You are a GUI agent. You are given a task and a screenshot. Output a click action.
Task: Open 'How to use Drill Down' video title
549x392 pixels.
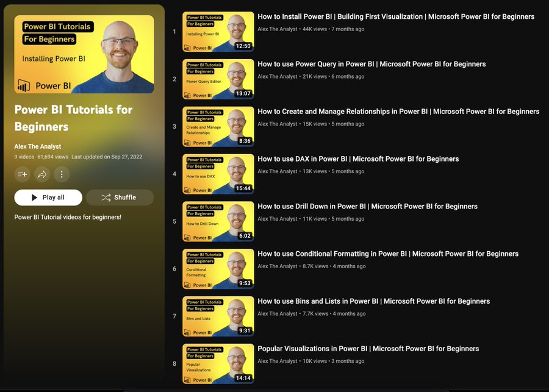click(x=368, y=206)
